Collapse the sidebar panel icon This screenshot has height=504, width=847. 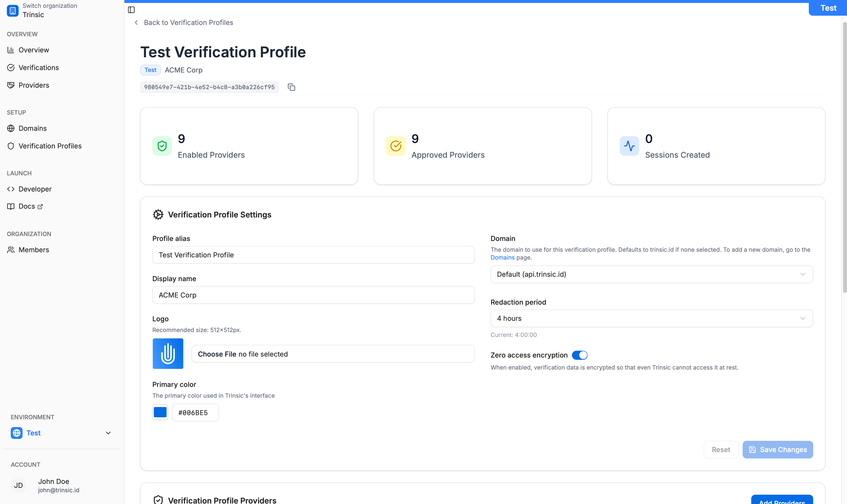pos(132,10)
